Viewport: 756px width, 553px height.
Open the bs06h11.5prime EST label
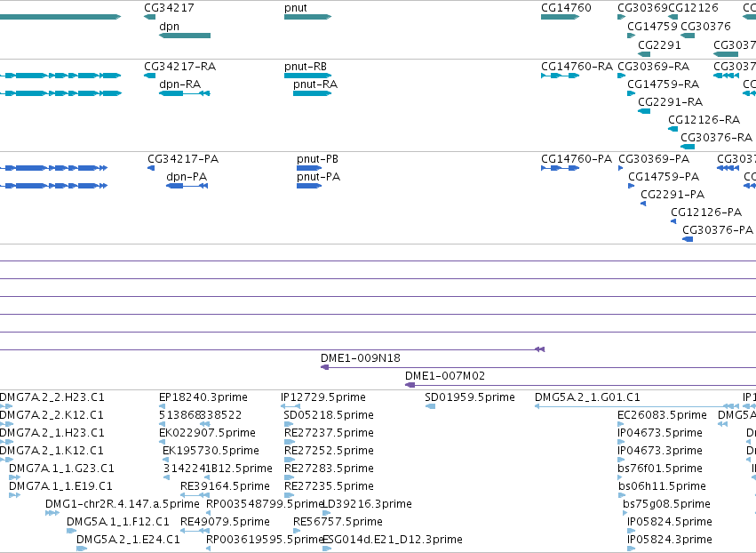point(662,486)
